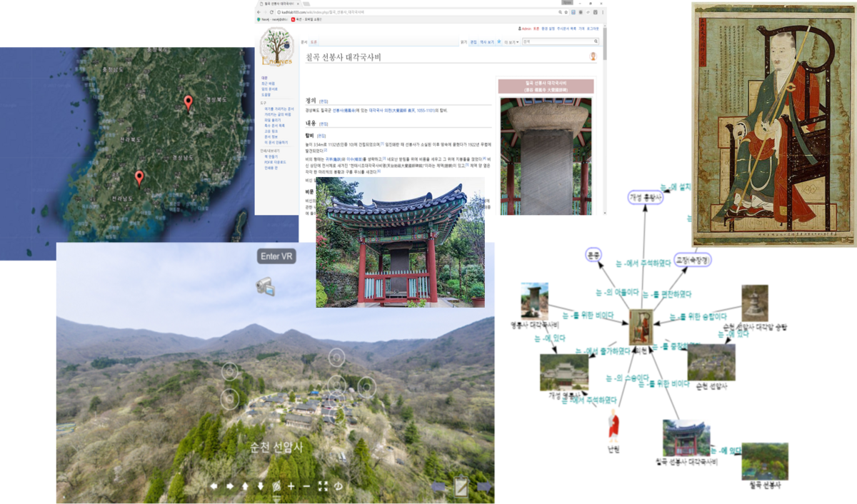Click the northern red map pin in 경상북도

coord(188,102)
